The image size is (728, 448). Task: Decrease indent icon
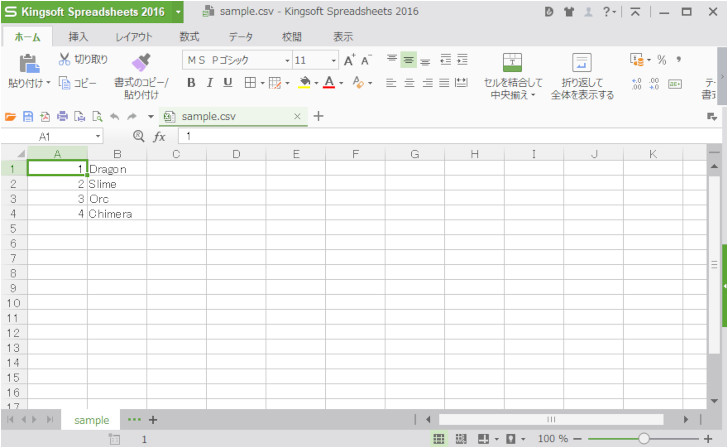(x=446, y=59)
